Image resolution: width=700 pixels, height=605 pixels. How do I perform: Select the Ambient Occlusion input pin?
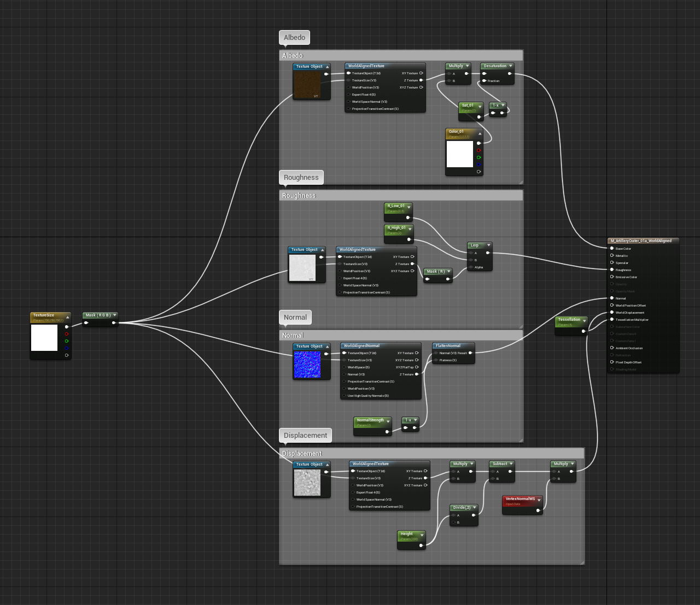coord(612,348)
